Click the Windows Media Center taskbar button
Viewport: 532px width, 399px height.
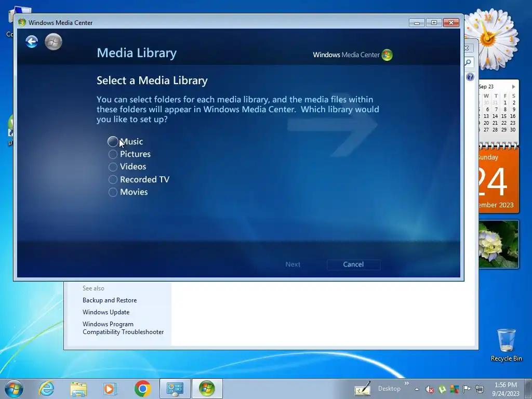207,389
